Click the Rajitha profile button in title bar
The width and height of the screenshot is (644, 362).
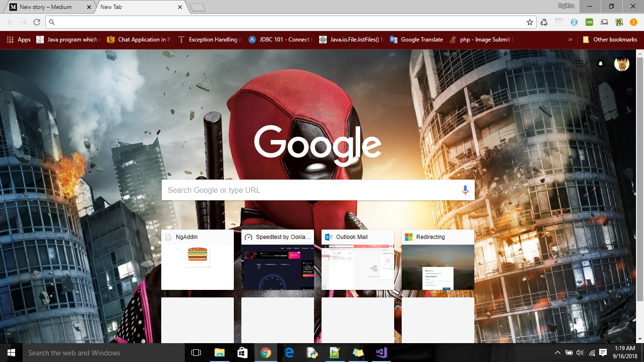[x=565, y=6]
